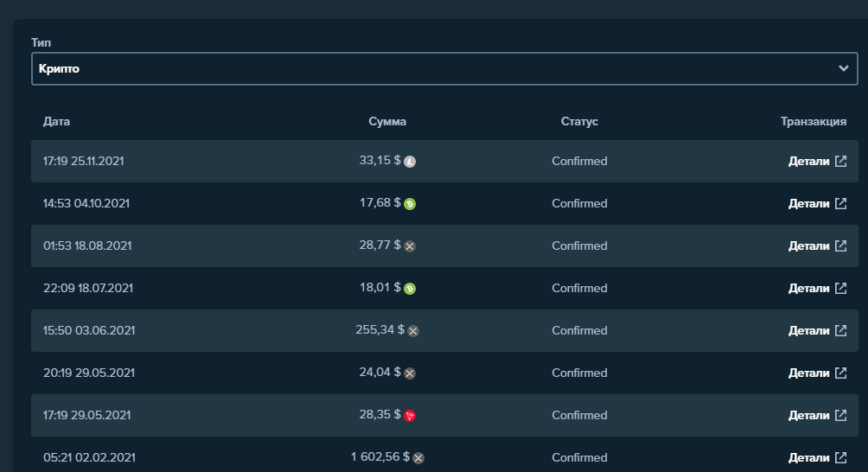
Task: Click the Дата column header
Action: (x=56, y=122)
